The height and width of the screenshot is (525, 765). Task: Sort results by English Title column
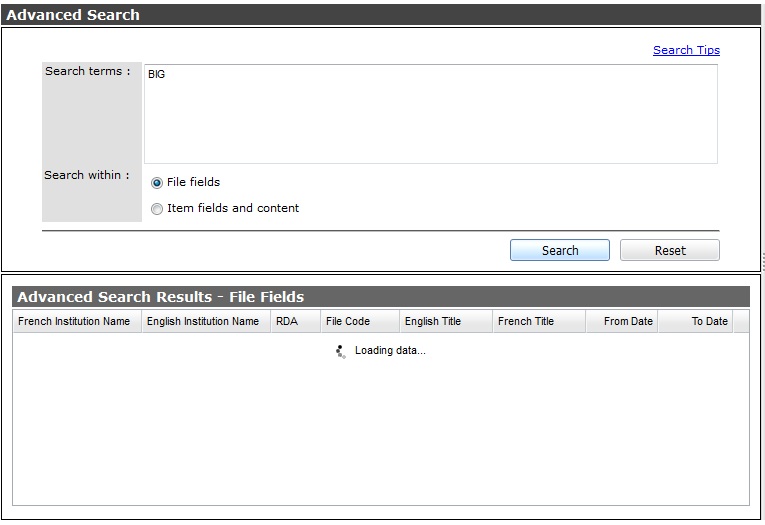[433, 321]
